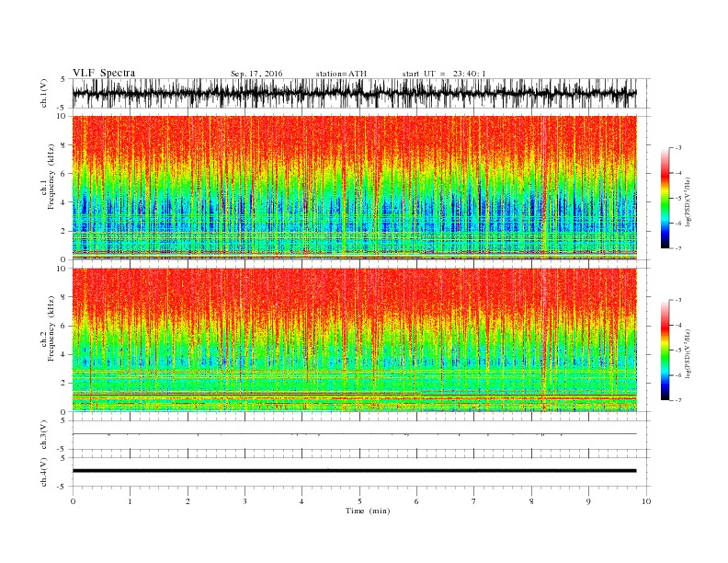
Task: Click the 'Time (min)' axis label
Action: click(368, 511)
